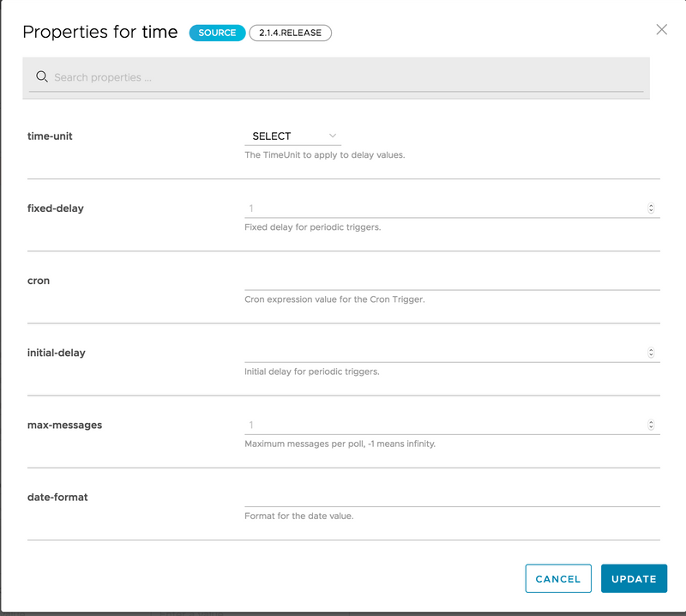This screenshot has width=686, height=616.
Task: Focus the date-format text field
Action: 451,497
